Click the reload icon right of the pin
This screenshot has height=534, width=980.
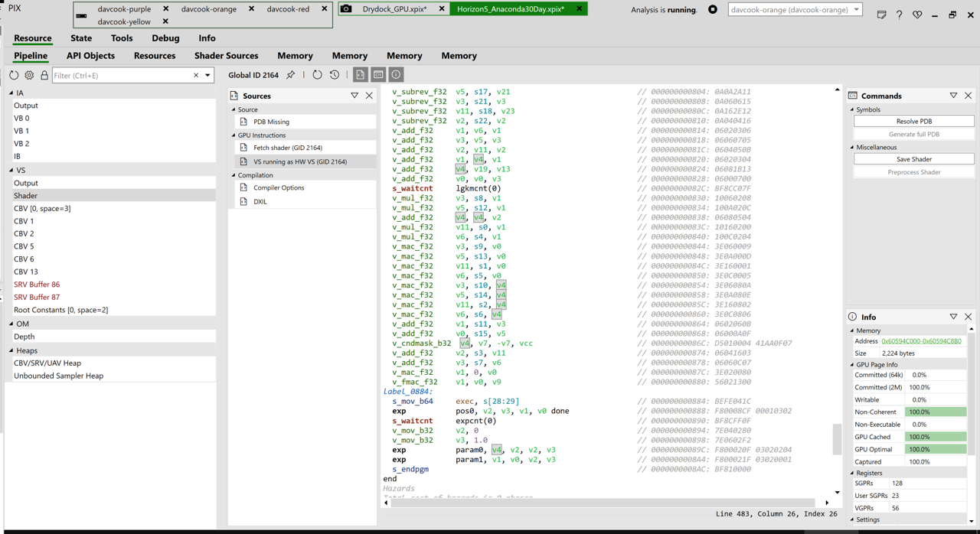click(317, 75)
